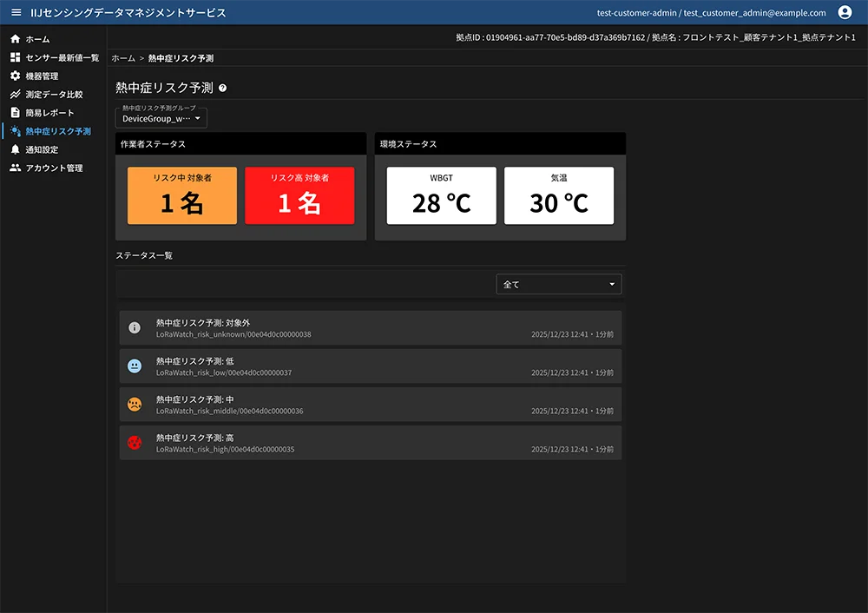The width and height of the screenshot is (868, 613).
Task: Open the 熱中症リスク予測グループ DeviceGroup dropdown
Action: pos(161,117)
